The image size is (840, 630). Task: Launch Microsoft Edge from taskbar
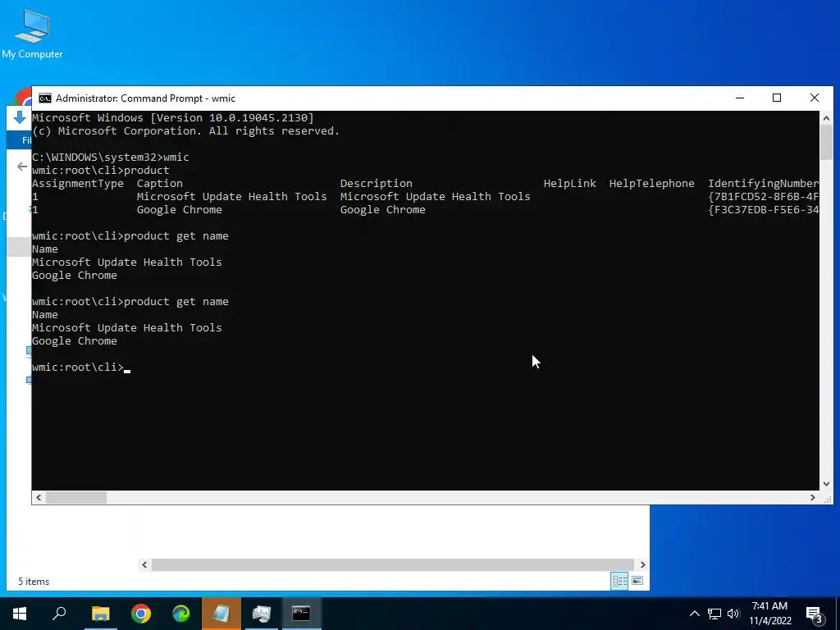coord(181,614)
